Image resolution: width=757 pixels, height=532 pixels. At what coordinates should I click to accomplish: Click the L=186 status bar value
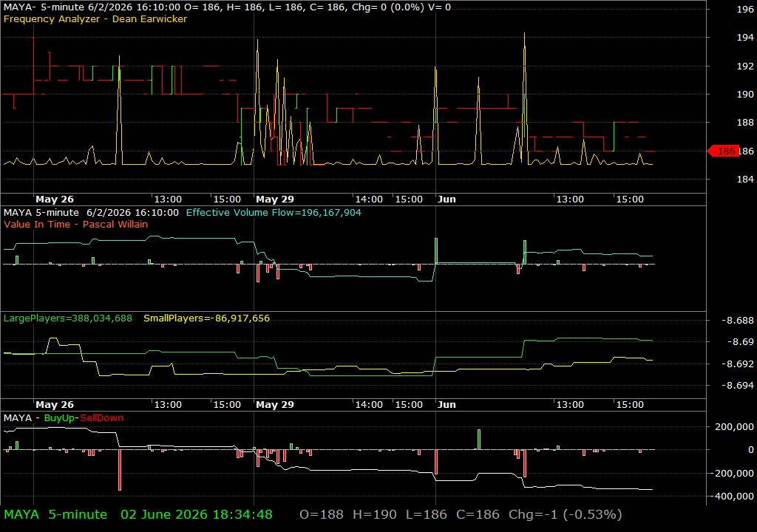(427, 514)
